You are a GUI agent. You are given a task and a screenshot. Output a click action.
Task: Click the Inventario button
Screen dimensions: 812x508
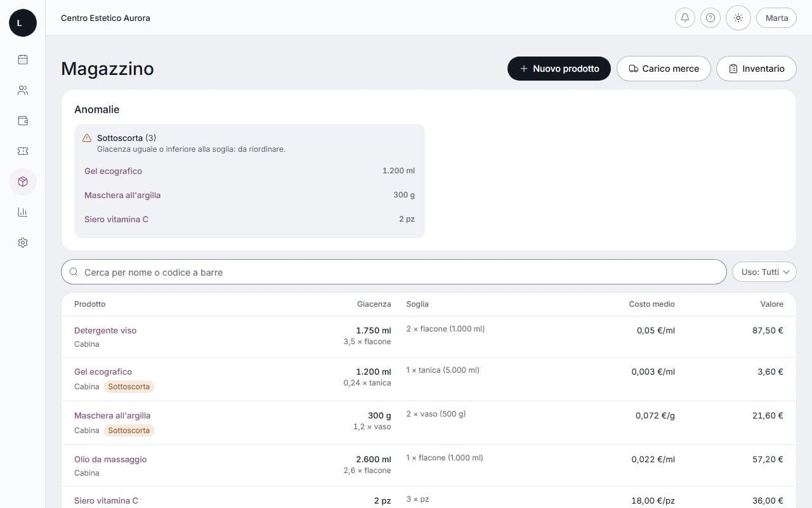[756, 69]
